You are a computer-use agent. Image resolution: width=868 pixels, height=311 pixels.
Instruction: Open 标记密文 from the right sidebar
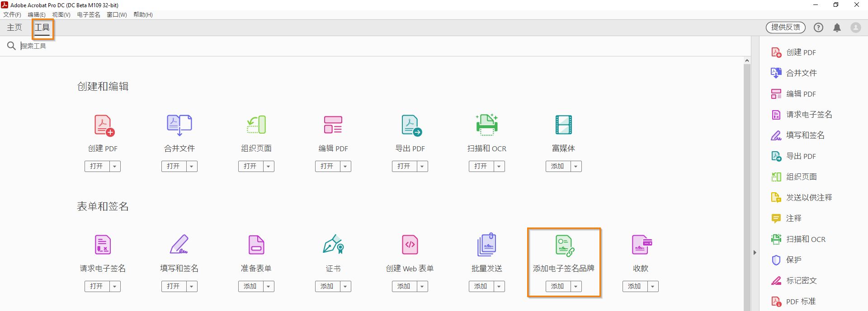pos(794,281)
